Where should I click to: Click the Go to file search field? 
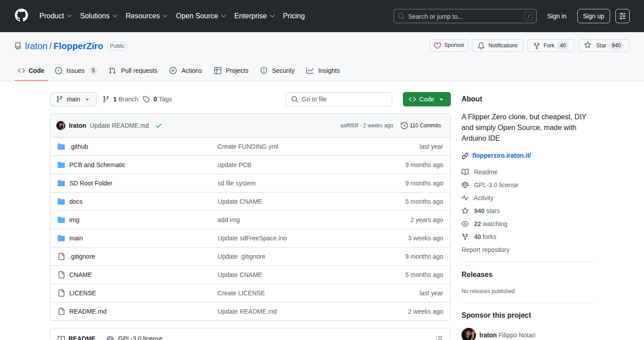339,99
